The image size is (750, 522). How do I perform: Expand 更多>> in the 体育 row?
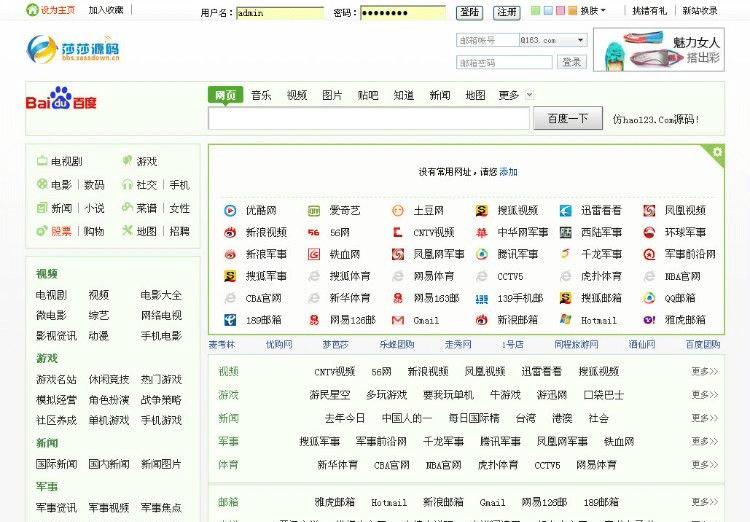(705, 465)
